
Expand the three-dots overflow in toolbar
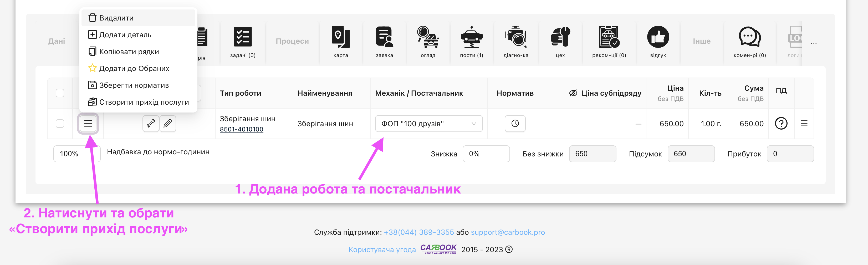(x=813, y=43)
